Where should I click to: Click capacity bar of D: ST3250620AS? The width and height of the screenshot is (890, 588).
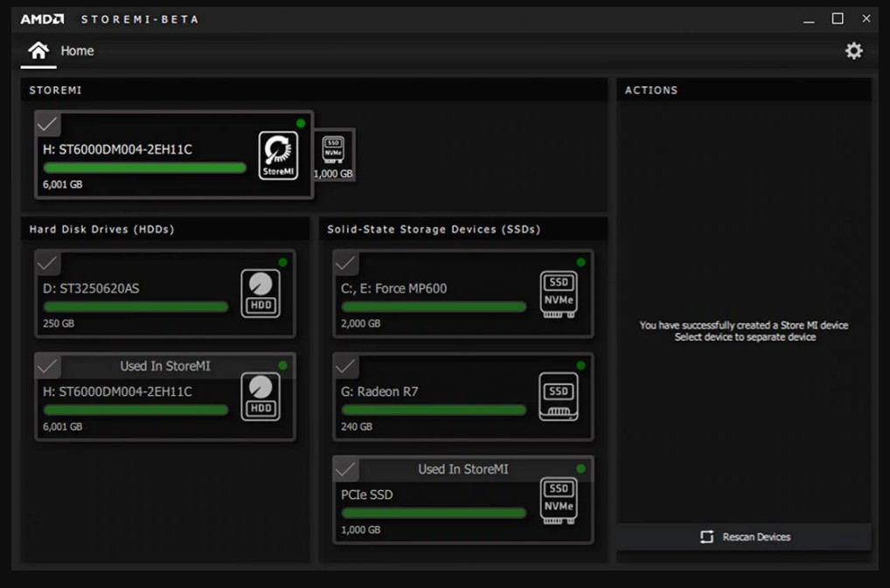click(136, 307)
